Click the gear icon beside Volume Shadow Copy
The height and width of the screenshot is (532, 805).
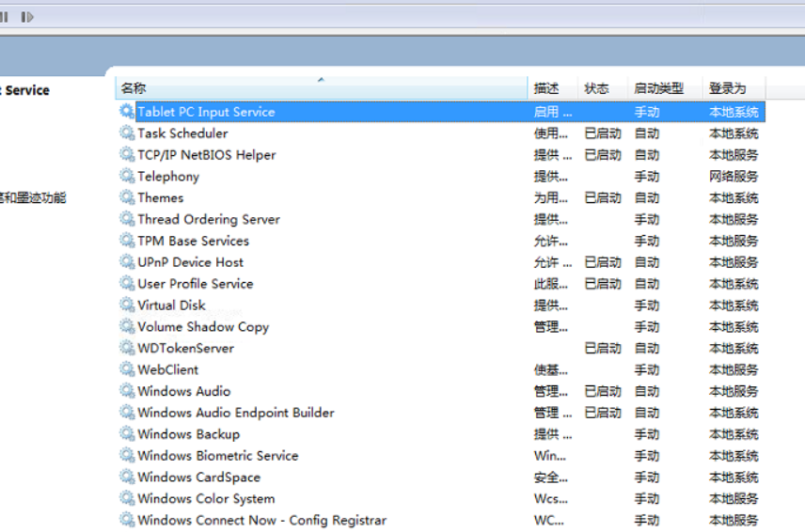tap(127, 327)
